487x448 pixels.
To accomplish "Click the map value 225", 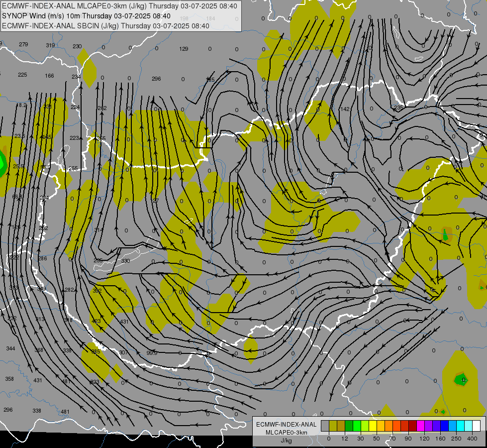I will [x=22, y=75].
